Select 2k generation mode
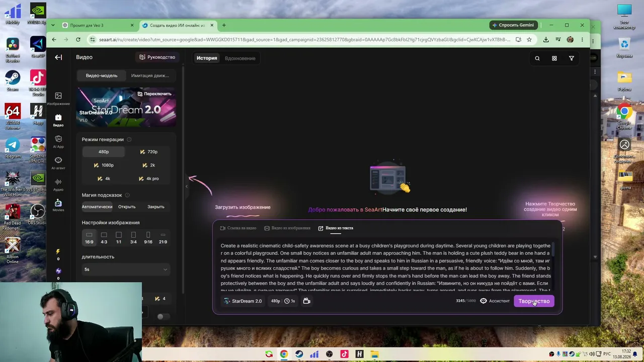 [x=149, y=165]
